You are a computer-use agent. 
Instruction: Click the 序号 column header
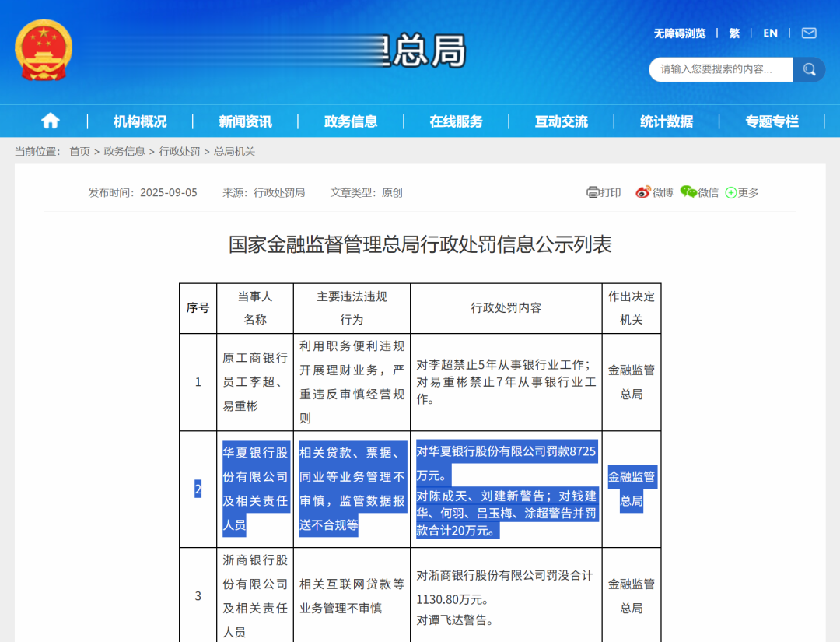pyautogui.click(x=198, y=308)
